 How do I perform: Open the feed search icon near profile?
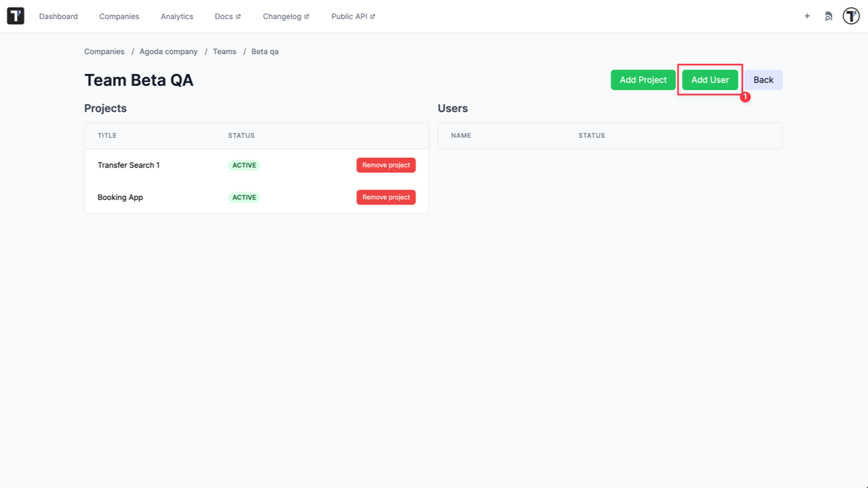pos(828,16)
